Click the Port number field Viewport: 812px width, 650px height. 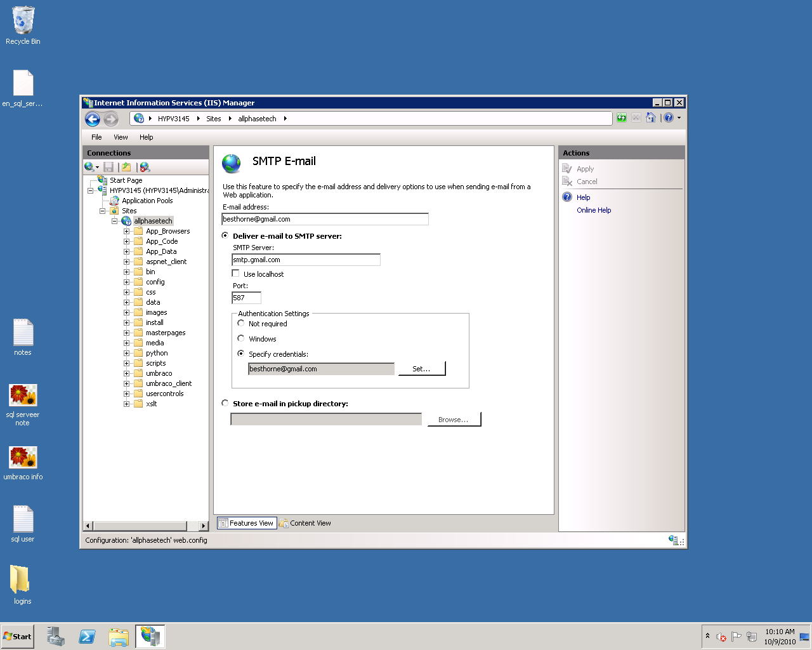tap(246, 298)
